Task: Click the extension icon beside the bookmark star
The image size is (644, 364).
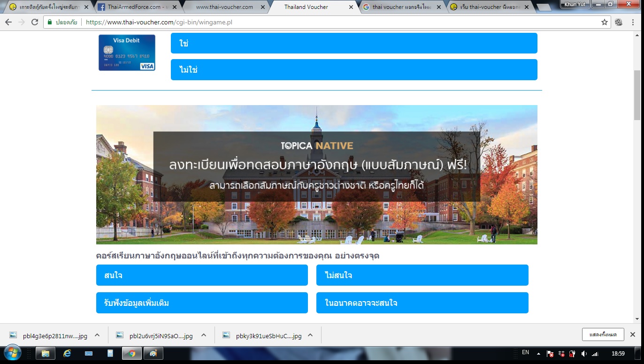Action: click(x=619, y=22)
